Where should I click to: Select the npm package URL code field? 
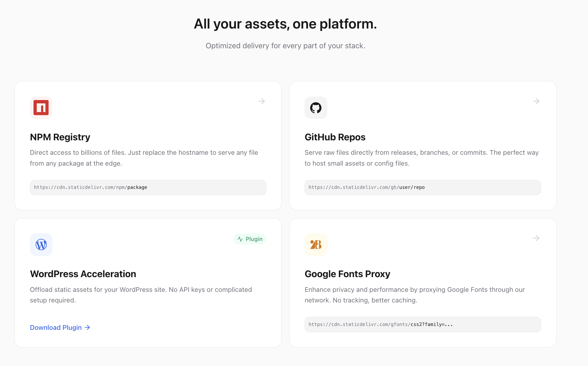[148, 187]
